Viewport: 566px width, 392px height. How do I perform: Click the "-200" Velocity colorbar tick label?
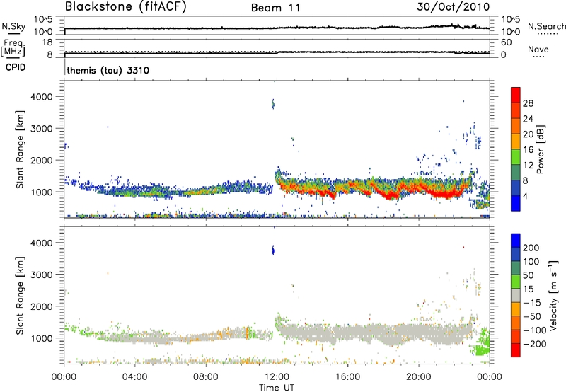click(535, 344)
